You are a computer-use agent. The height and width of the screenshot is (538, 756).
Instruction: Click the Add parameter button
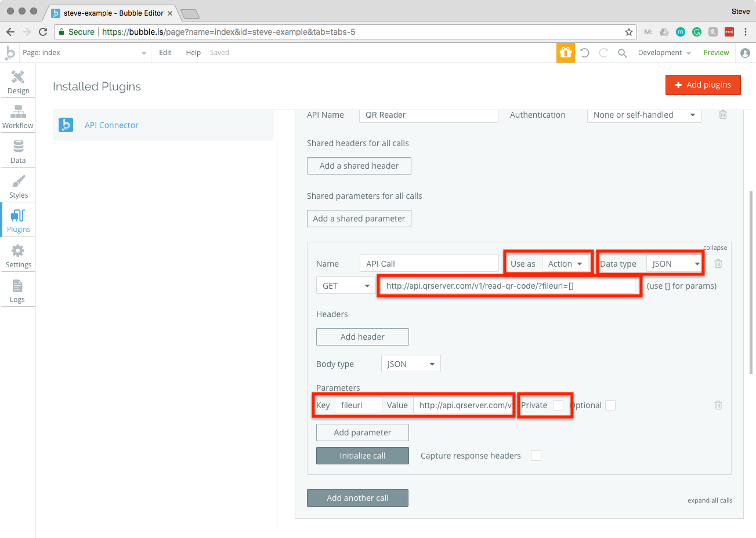363,432
